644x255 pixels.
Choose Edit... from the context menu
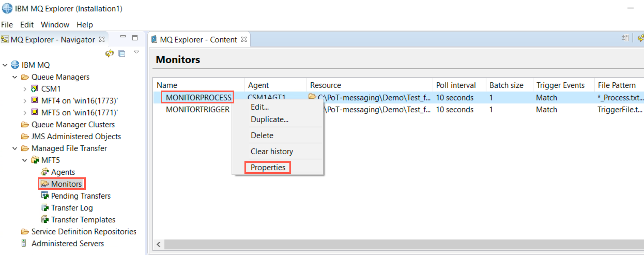click(278, 107)
